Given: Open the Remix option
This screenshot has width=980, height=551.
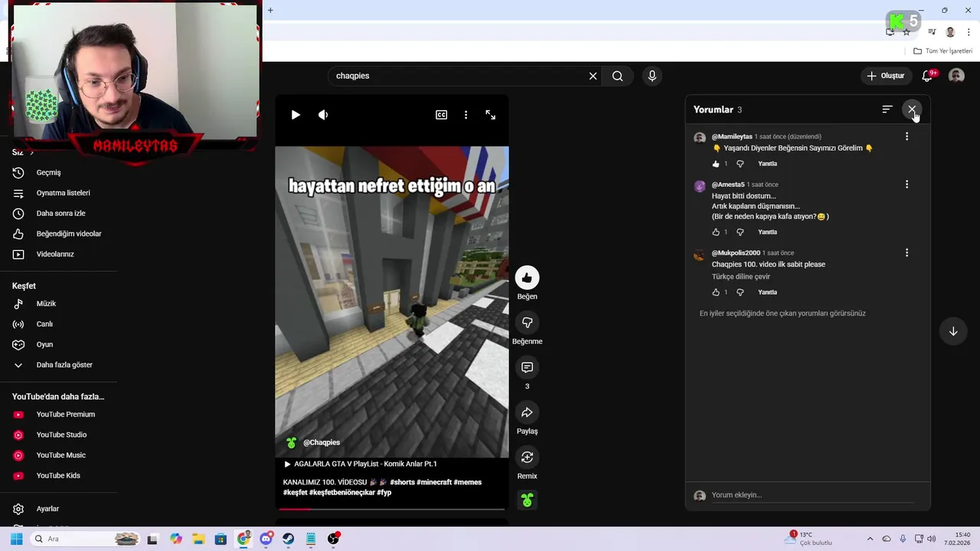Looking at the screenshot, I should (527, 458).
